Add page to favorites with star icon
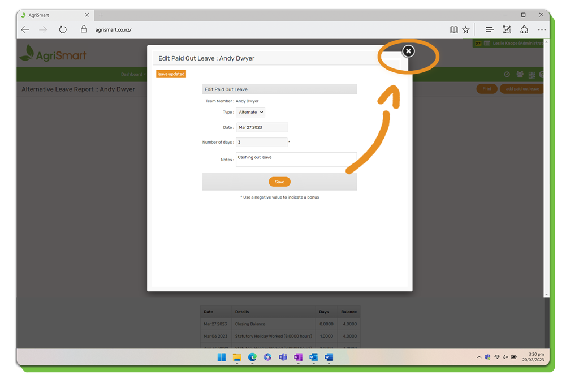 pos(466,30)
